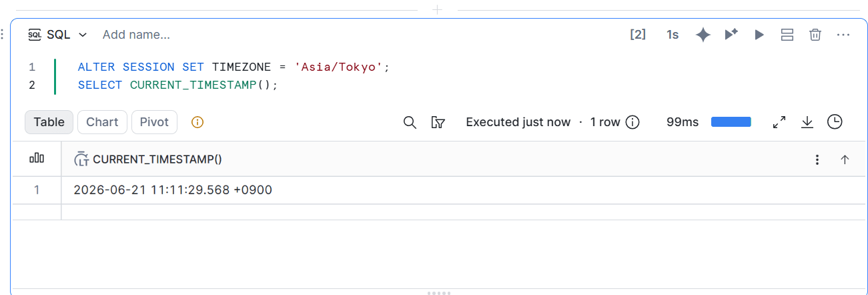
Task: Click line number 2 in the editor gutter
Action: (x=32, y=85)
